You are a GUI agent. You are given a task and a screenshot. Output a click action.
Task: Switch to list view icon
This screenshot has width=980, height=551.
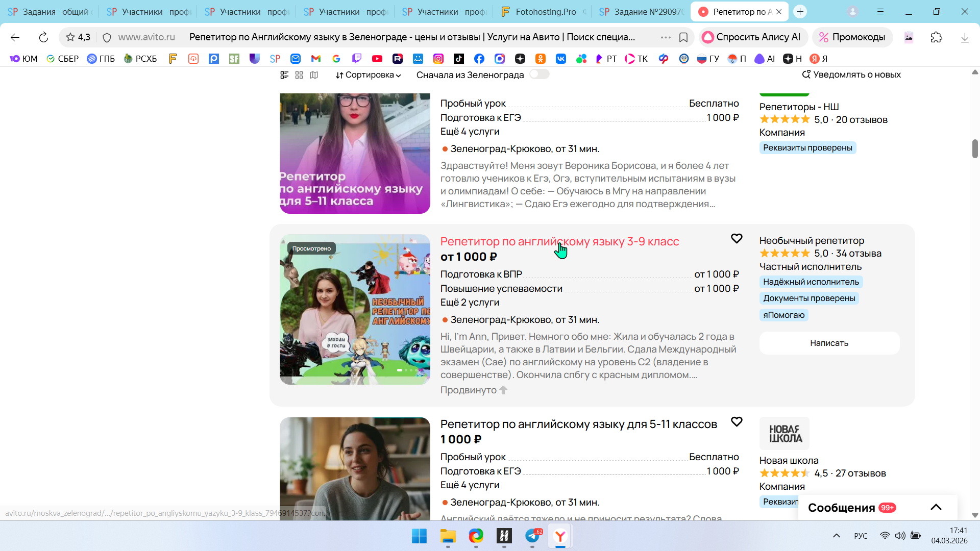(284, 75)
